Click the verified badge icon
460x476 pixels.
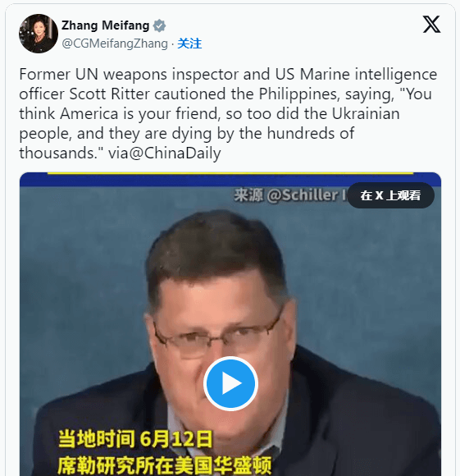(159, 25)
